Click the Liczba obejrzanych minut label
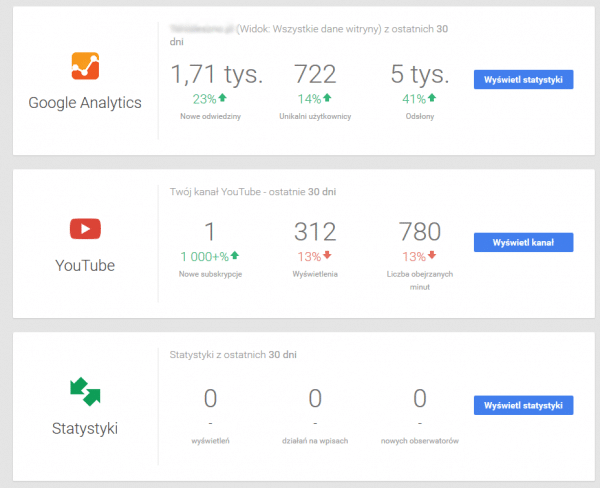The image size is (600, 488). [x=420, y=281]
